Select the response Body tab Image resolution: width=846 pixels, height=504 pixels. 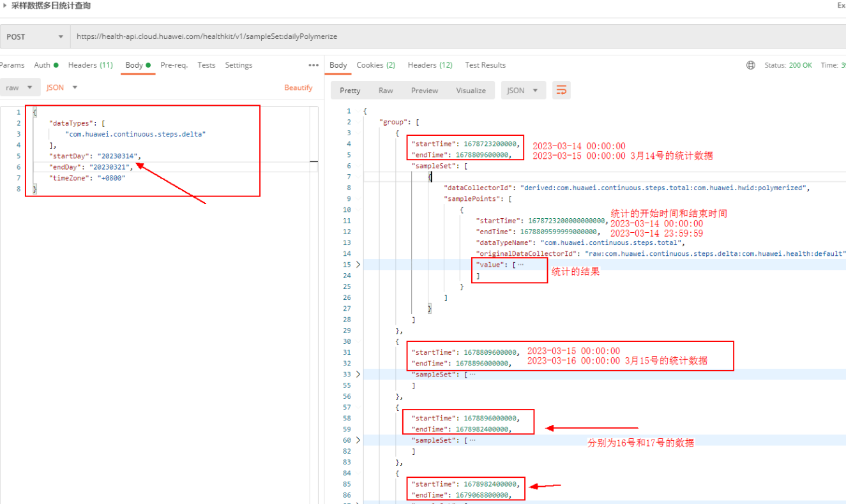point(338,65)
